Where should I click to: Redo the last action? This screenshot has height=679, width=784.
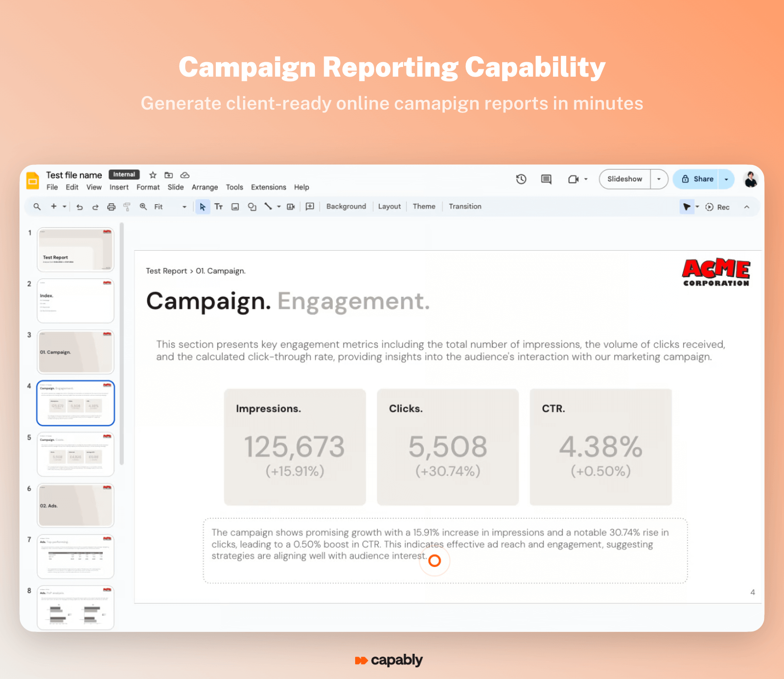(96, 207)
